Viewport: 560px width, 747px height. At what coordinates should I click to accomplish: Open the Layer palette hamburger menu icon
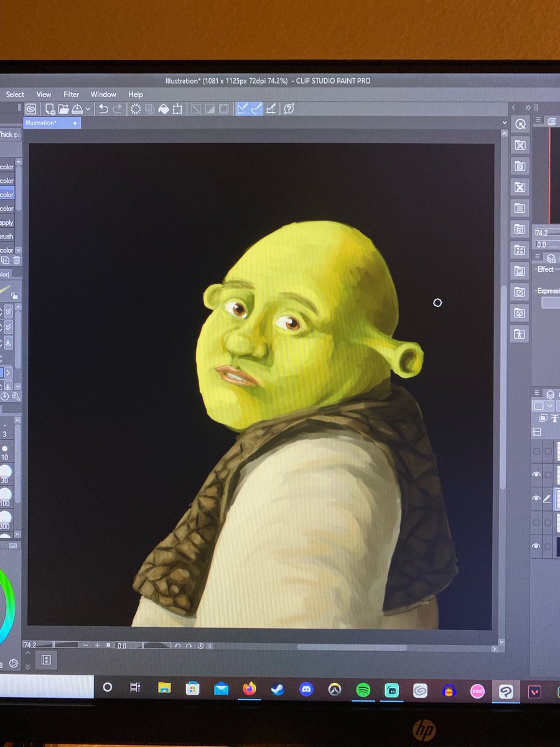(537, 393)
